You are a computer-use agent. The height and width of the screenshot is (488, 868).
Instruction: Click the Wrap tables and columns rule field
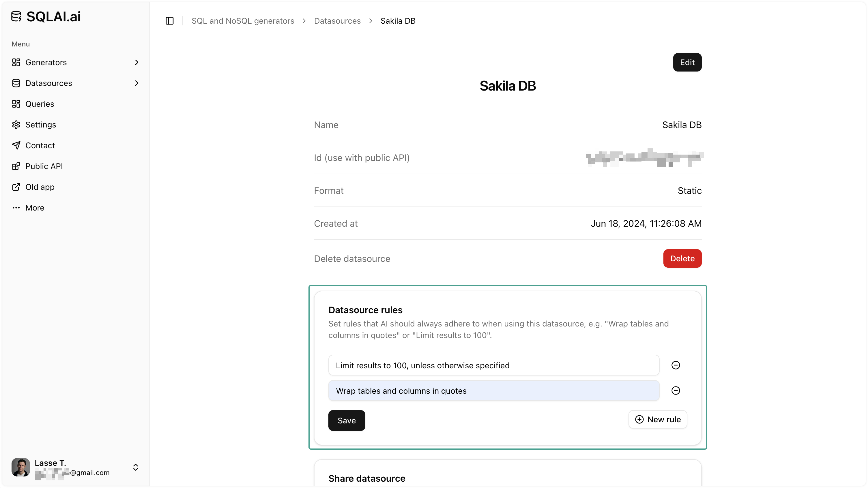pyautogui.click(x=494, y=391)
